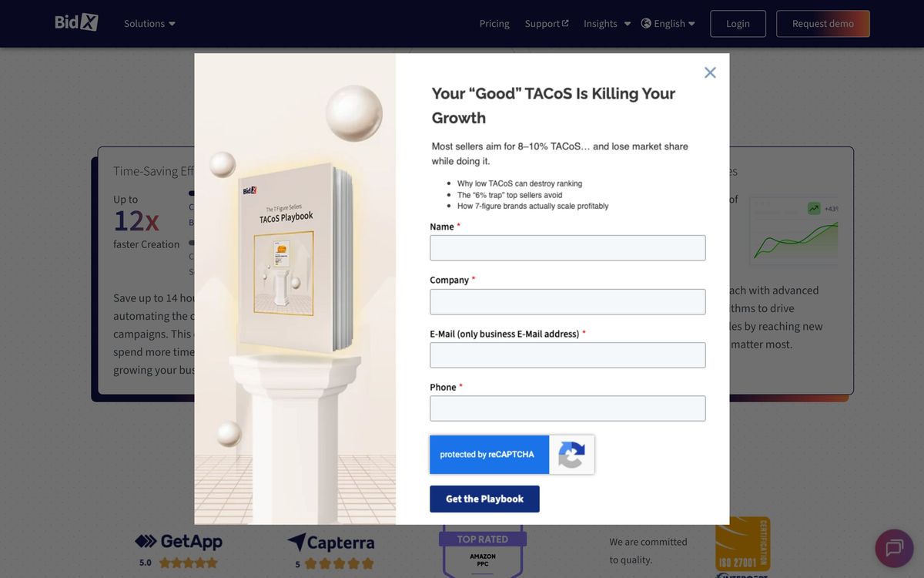Click the ISO 27001 certification badge
Viewport: 924px width, 578px height.
(x=743, y=546)
